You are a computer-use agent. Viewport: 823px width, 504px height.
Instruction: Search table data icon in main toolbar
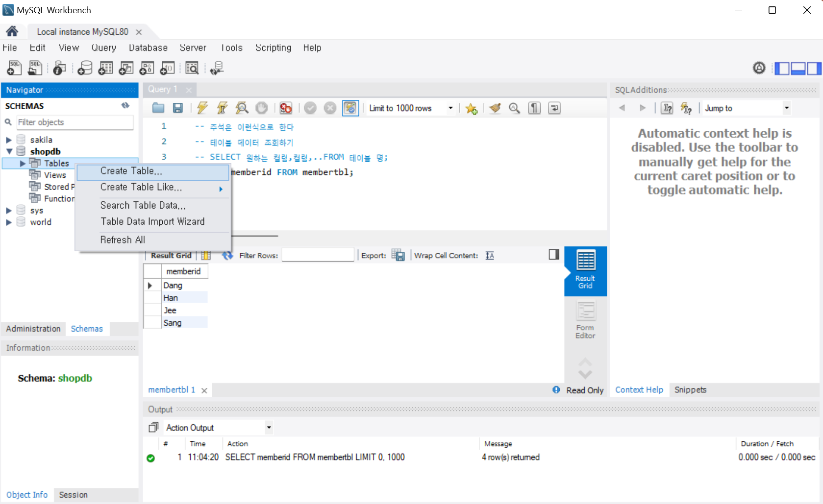(192, 68)
